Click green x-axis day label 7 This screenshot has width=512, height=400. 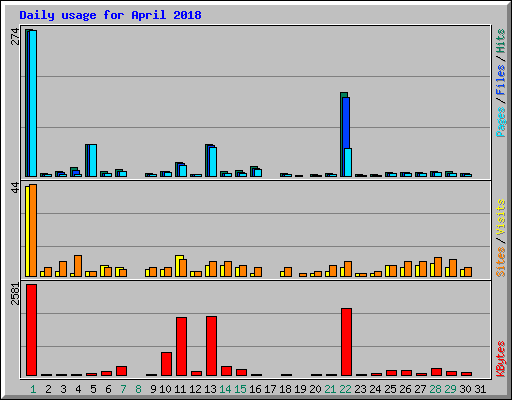click(123, 389)
